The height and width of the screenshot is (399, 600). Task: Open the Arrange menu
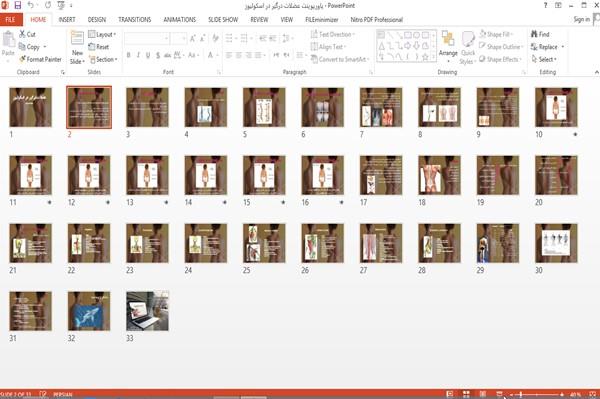(448, 47)
